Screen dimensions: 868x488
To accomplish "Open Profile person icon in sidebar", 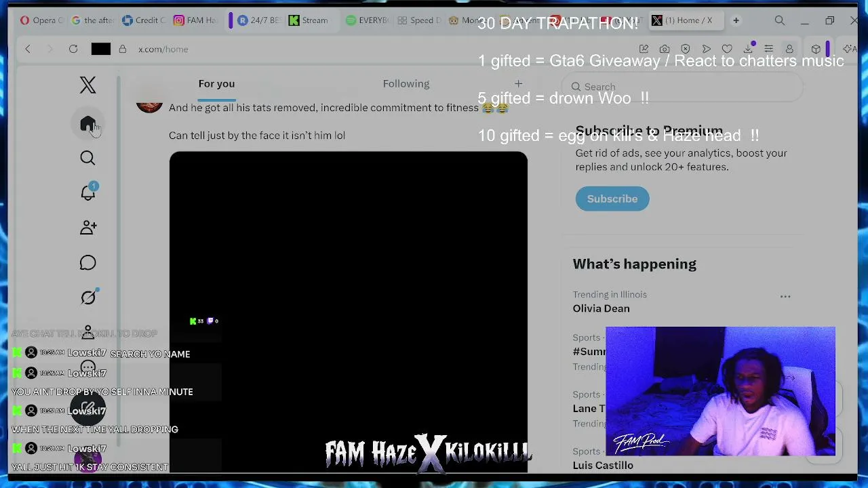I will click(x=87, y=332).
